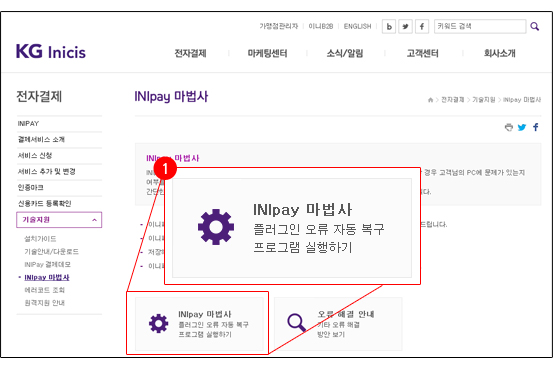The height and width of the screenshot is (369, 556).
Task: Open the Twitter icon in header
Action: tap(405, 27)
